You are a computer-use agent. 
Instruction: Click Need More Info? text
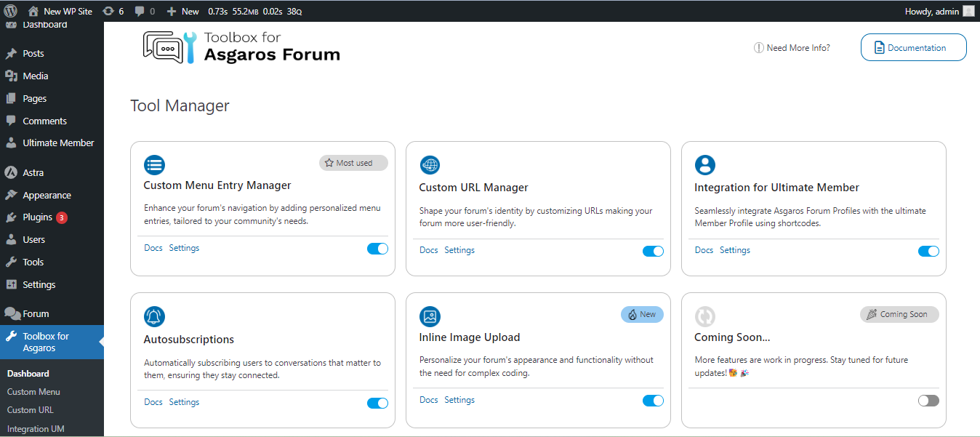tap(798, 48)
